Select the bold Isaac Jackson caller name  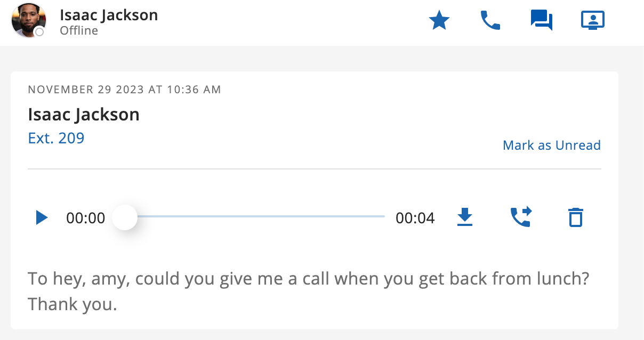[84, 115]
